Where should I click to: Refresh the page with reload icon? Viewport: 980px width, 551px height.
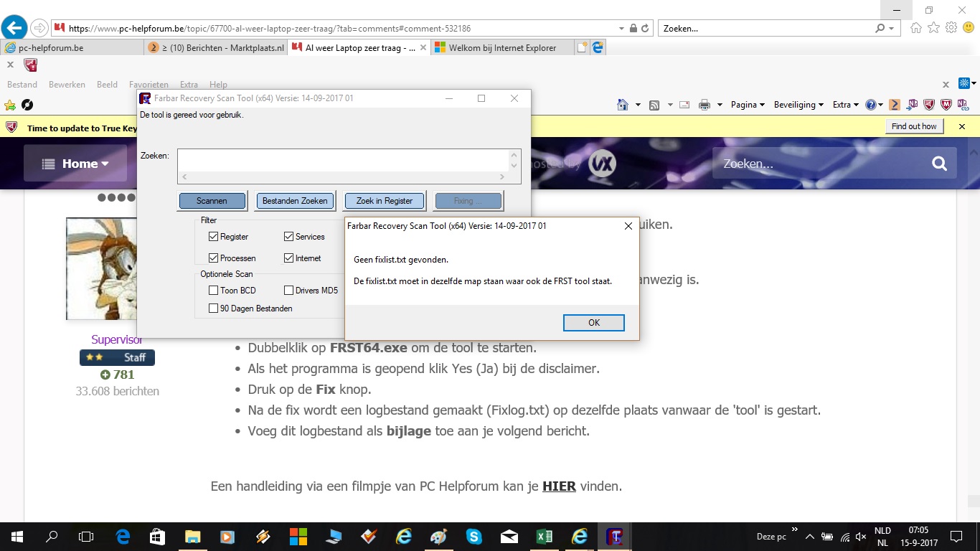tap(645, 29)
